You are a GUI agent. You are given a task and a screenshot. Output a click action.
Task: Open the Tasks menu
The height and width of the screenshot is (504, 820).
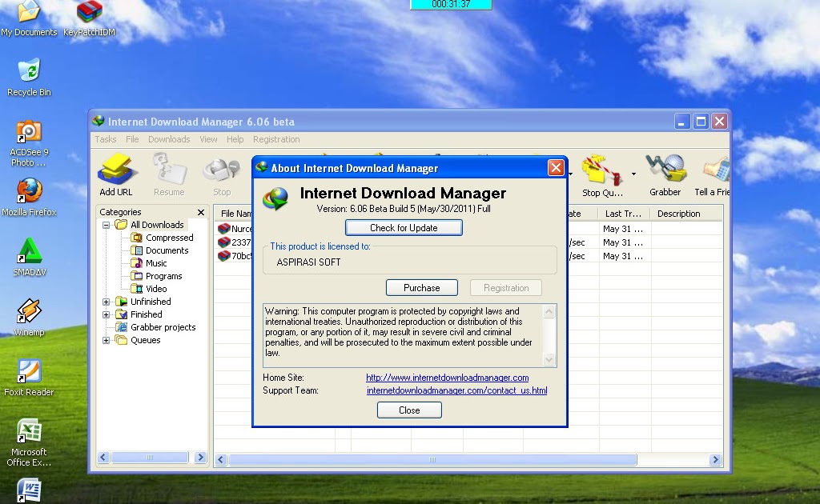tap(106, 139)
